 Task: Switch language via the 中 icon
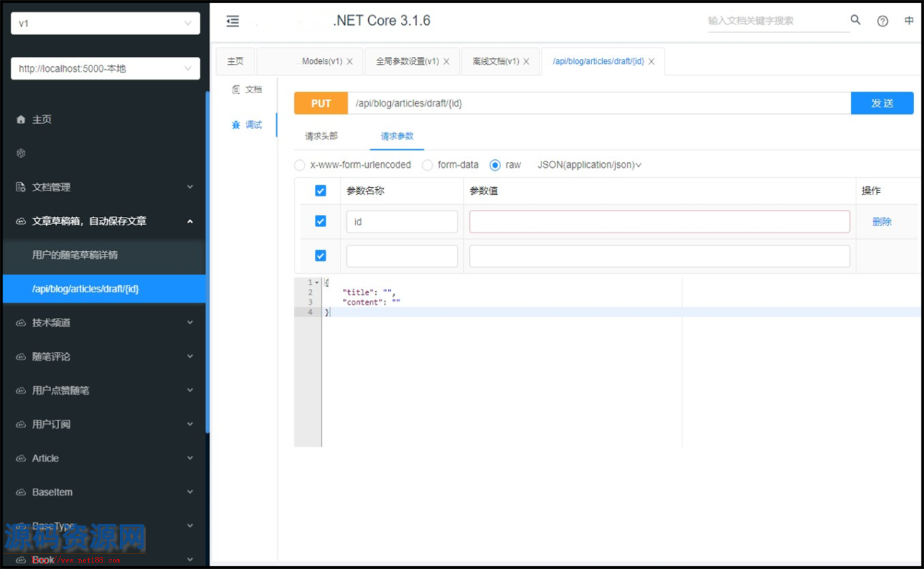(x=909, y=21)
